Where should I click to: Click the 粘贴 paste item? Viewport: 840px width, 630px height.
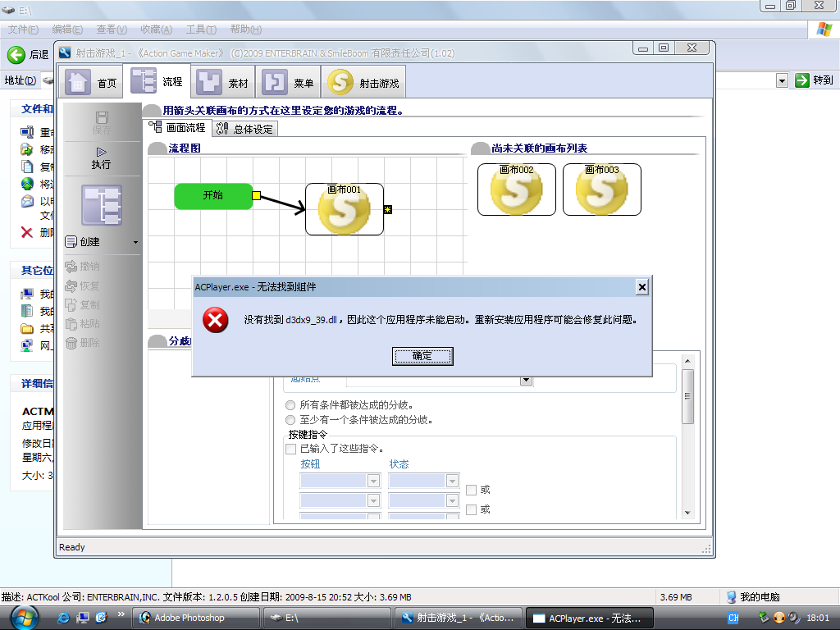click(83, 323)
